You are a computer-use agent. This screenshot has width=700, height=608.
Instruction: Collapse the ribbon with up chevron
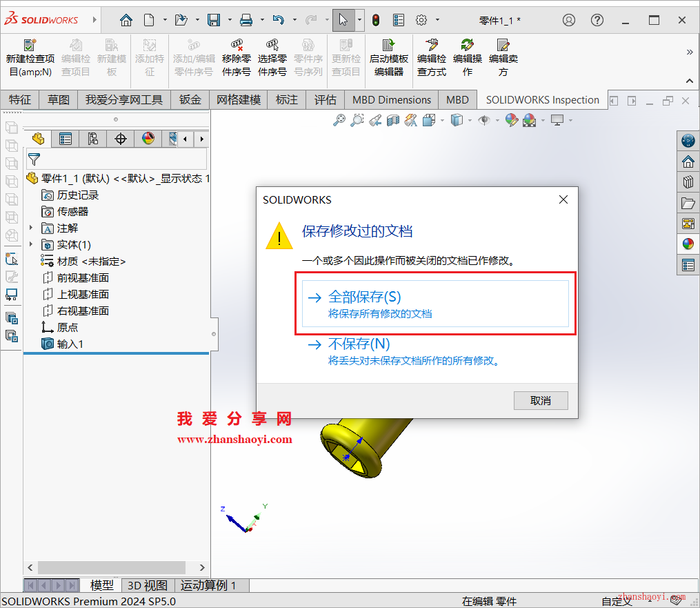[x=689, y=81]
